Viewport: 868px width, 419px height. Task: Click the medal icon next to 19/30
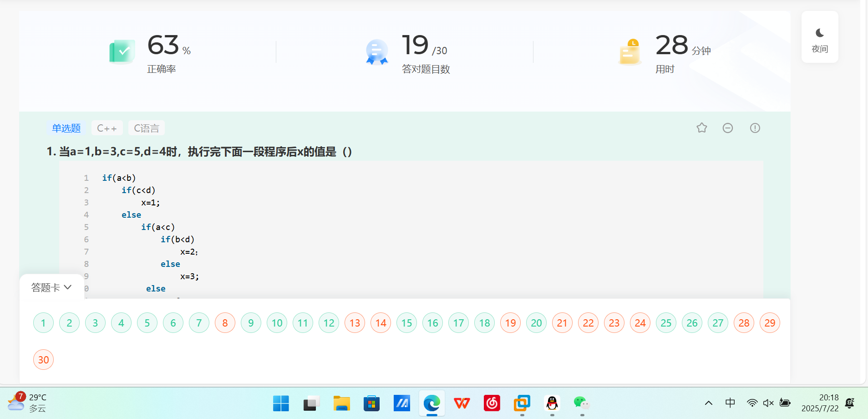(376, 51)
